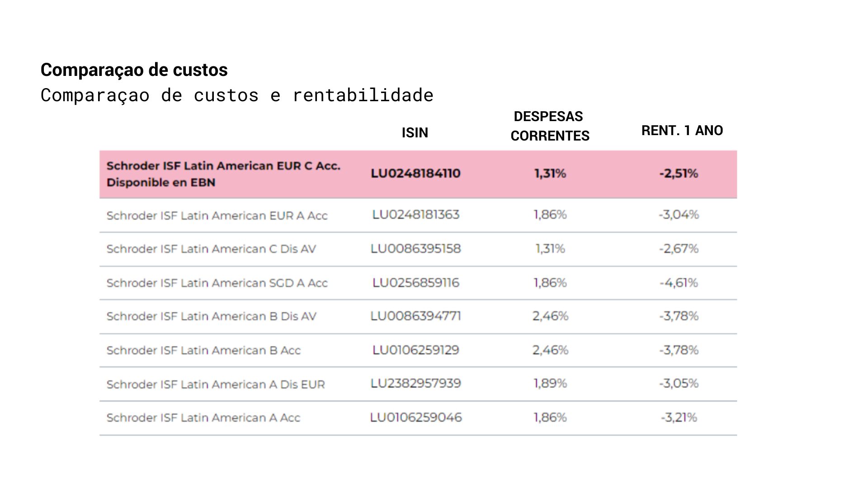
Task: Select the RENT. 1 ANO column header
Action: [682, 131]
